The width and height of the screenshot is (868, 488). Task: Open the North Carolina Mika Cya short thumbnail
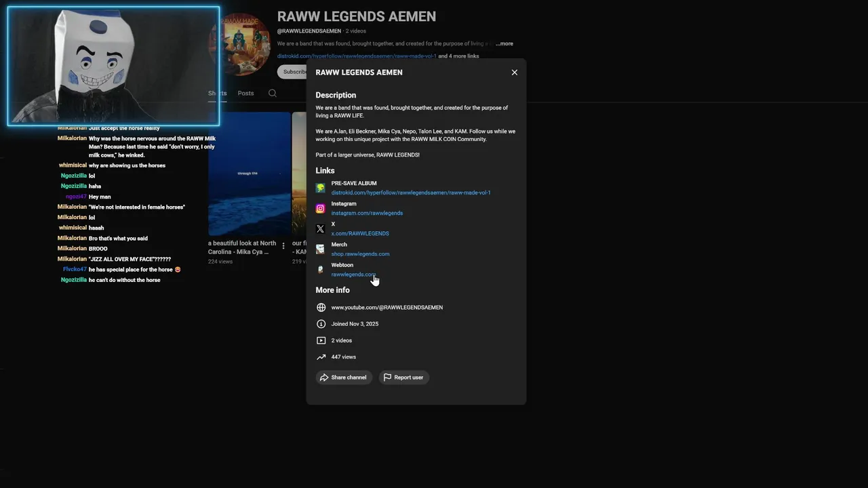(x=249, y=174)
